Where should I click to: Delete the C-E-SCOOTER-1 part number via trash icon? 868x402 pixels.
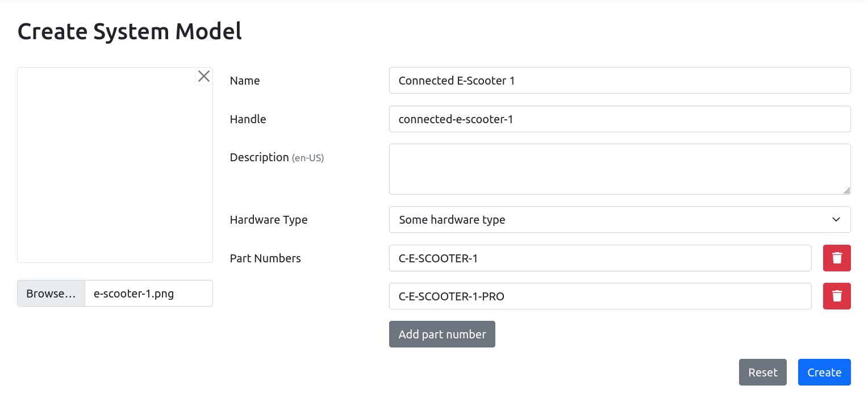(x=837, y=258)
